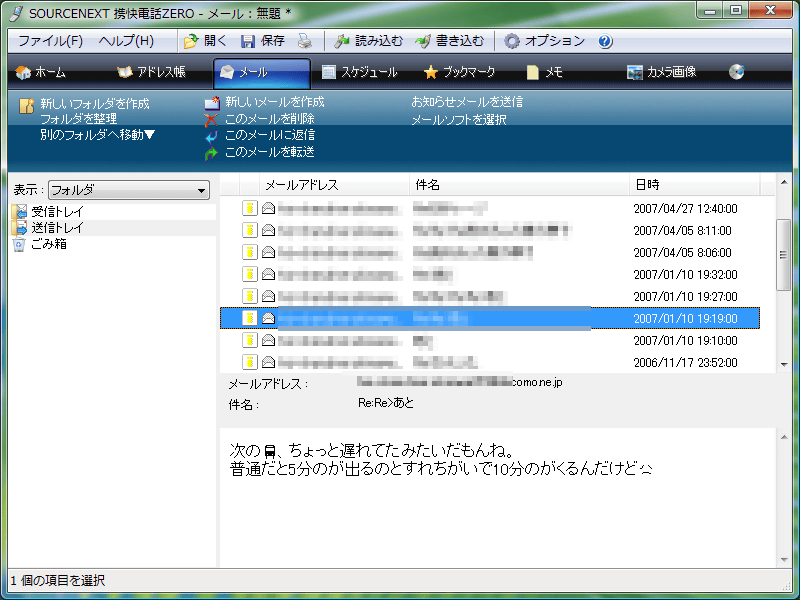The image size is (800, 600).
Task: Select the ごみ箱 folder
Action: pos(49,243)
